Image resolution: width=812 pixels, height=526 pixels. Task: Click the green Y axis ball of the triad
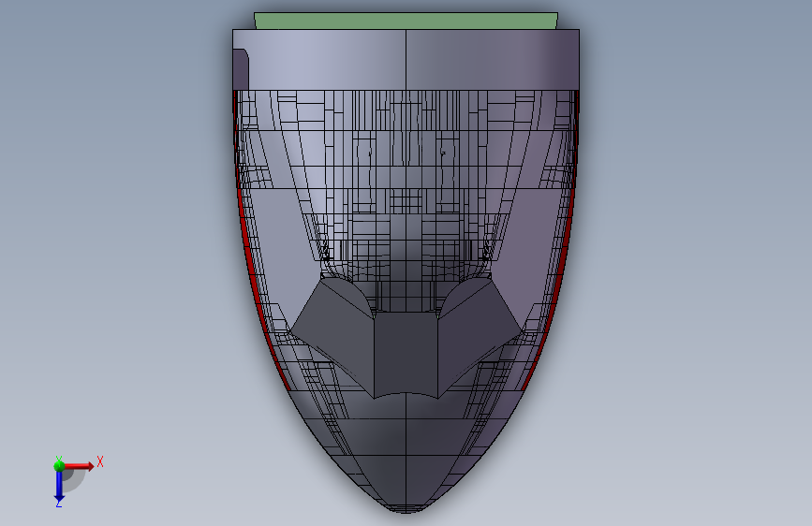[59, 465]
